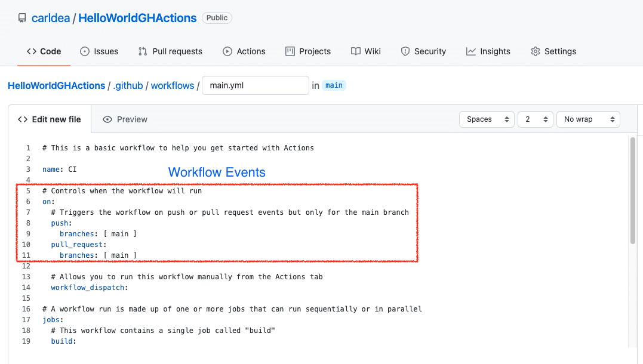Select the Security shield icon
This screenshot has height=364, width=643.
coord(405,51)
